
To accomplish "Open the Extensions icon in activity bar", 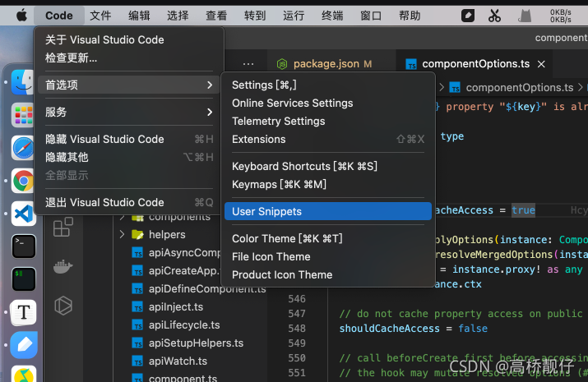I will point(63,227).
